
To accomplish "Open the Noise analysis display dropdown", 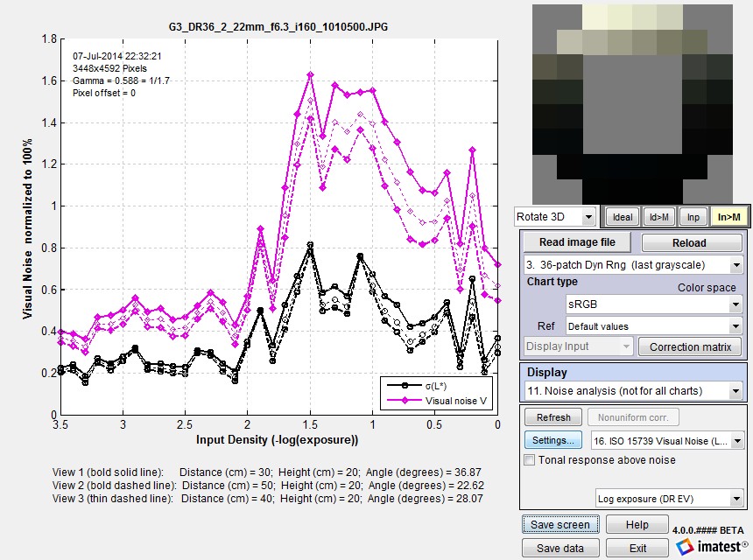I will 633,391.
